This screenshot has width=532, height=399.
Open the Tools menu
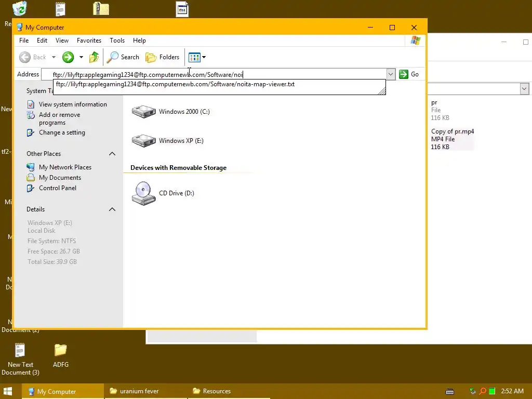click(x=117, y=41)
